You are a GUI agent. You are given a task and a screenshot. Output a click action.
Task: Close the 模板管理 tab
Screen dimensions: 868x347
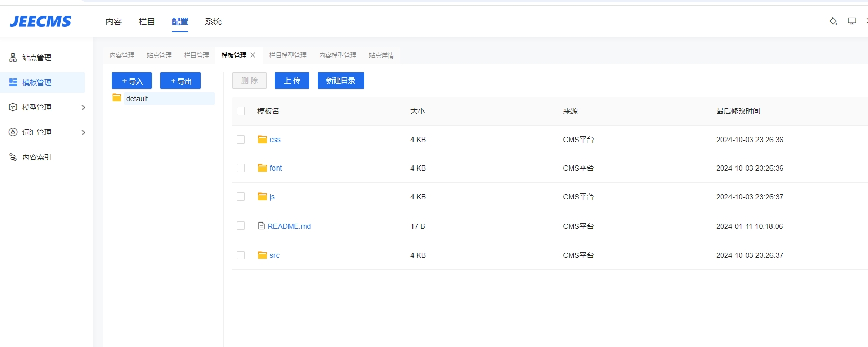(x=253, y=55)
